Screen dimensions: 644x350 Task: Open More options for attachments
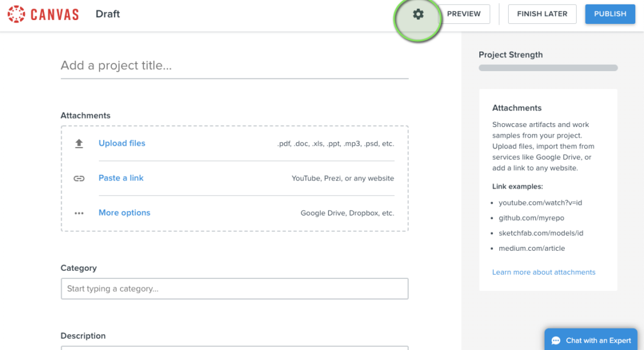[125, 212]
